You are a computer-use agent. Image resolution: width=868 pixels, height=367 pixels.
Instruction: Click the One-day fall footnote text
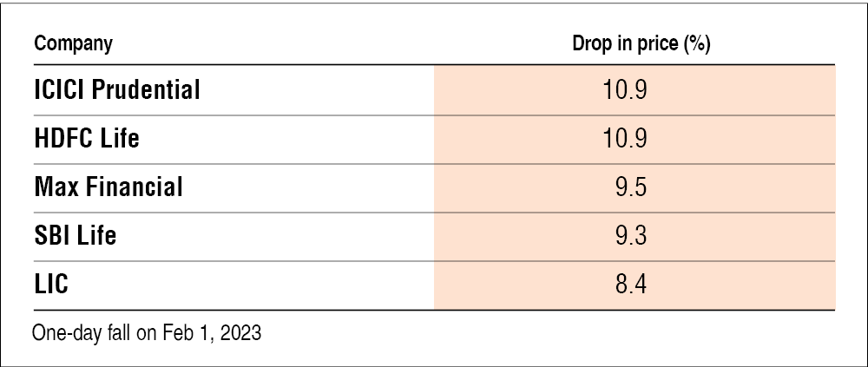[146, 333]
